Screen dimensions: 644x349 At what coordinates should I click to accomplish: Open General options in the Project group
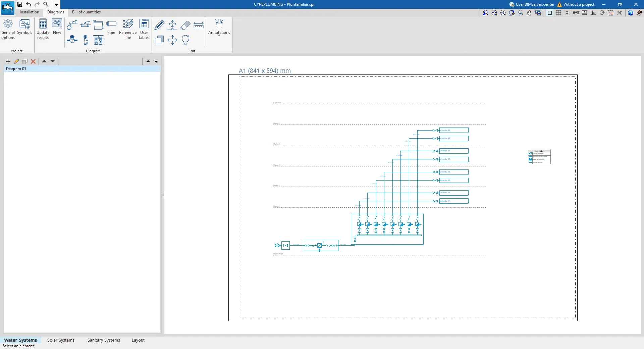8,29
